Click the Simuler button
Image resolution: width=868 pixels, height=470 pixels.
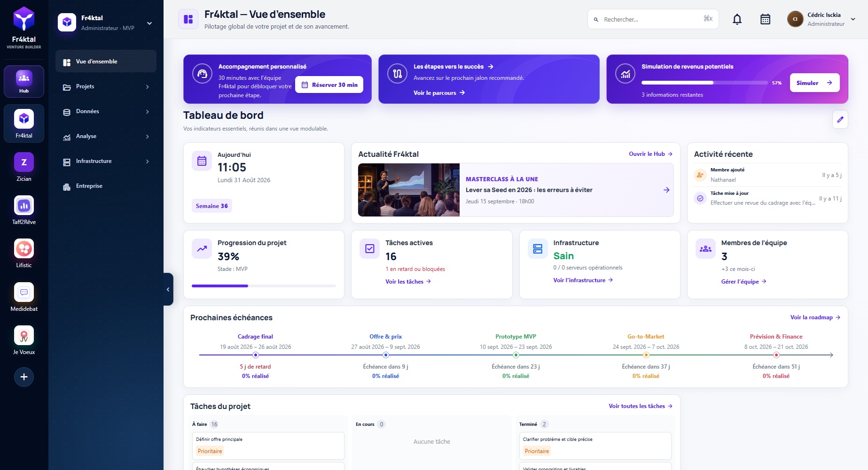pos(814,83)
